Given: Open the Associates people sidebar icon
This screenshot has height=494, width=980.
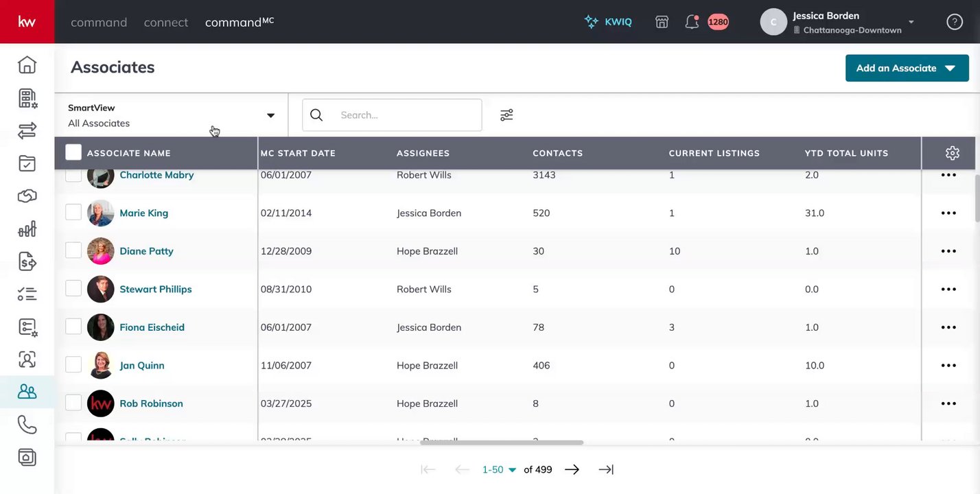Looking at the screenshot, I should coord(27,392).
